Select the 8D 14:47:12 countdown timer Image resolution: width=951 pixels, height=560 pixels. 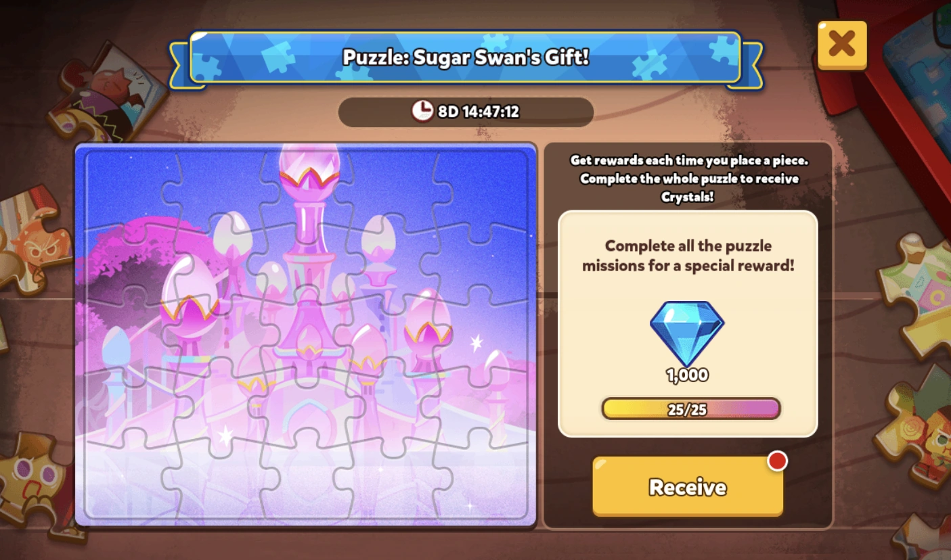tap(479, 112)
